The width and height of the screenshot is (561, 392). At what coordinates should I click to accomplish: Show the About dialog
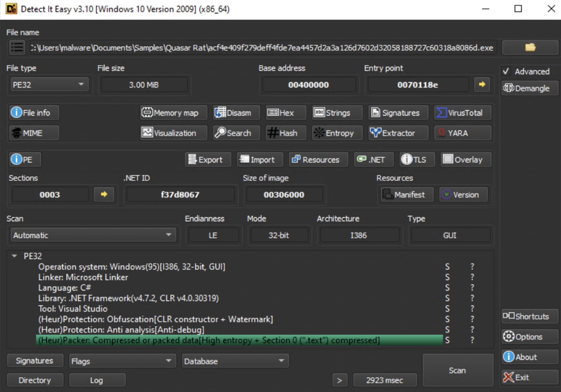(x=530, y=357)
